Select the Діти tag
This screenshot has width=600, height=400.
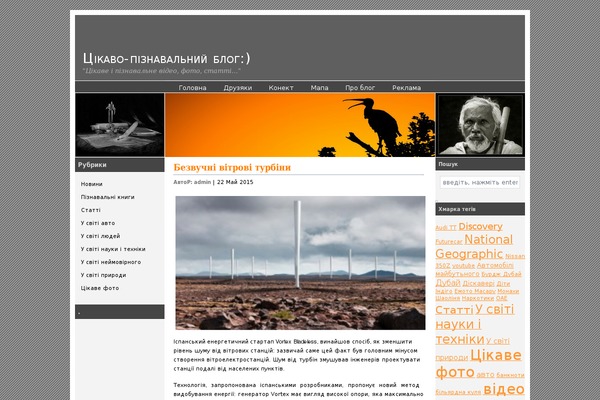(503, 284)
